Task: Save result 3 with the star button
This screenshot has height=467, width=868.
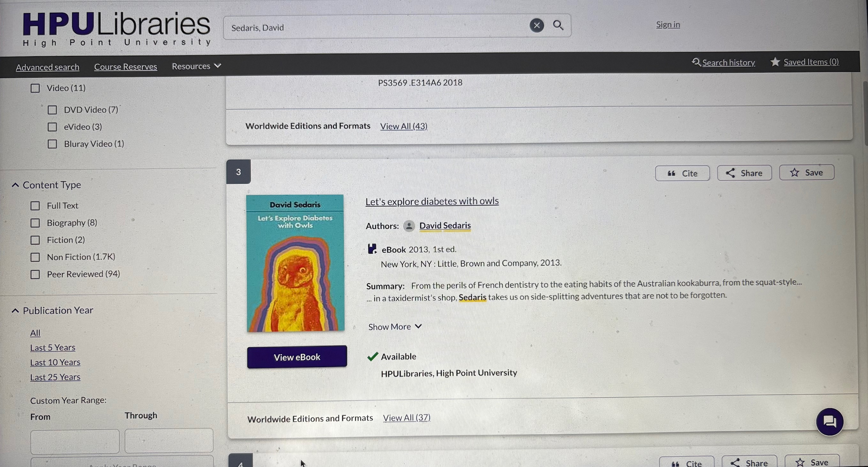Action: click(x=806, y=172)
